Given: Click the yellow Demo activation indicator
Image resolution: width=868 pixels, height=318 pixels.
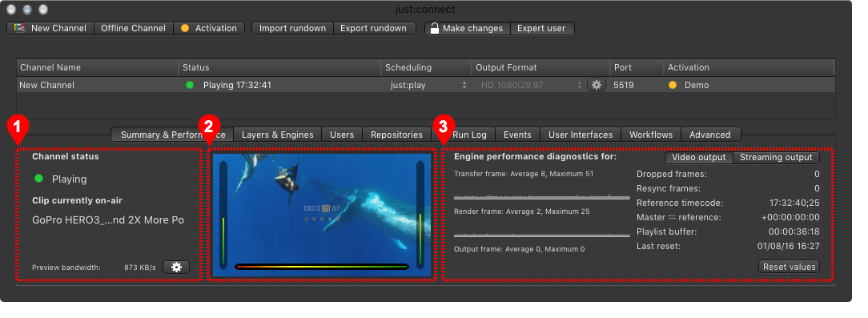Looking at the screenshot, I should pyautogui.click(x=673, y=86).
